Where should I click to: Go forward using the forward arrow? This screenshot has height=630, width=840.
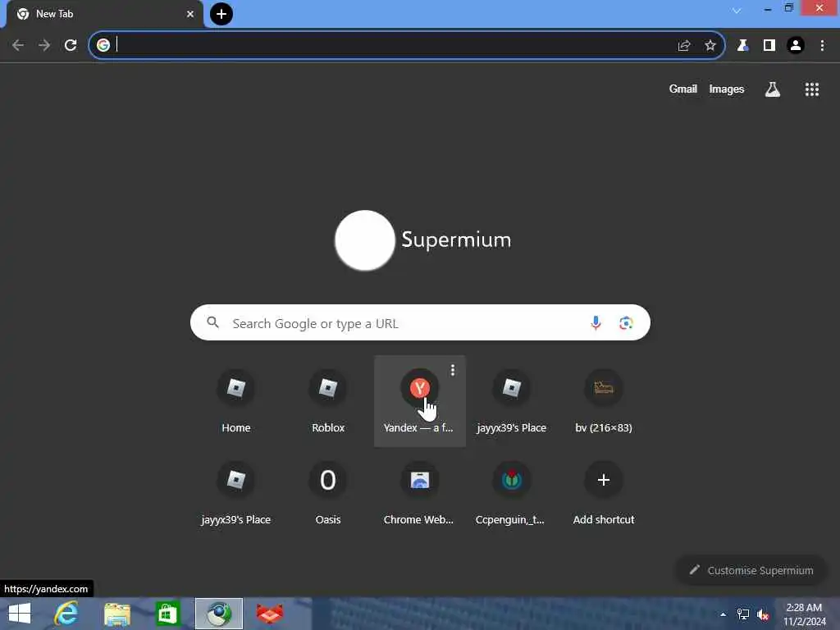[44, 46]
